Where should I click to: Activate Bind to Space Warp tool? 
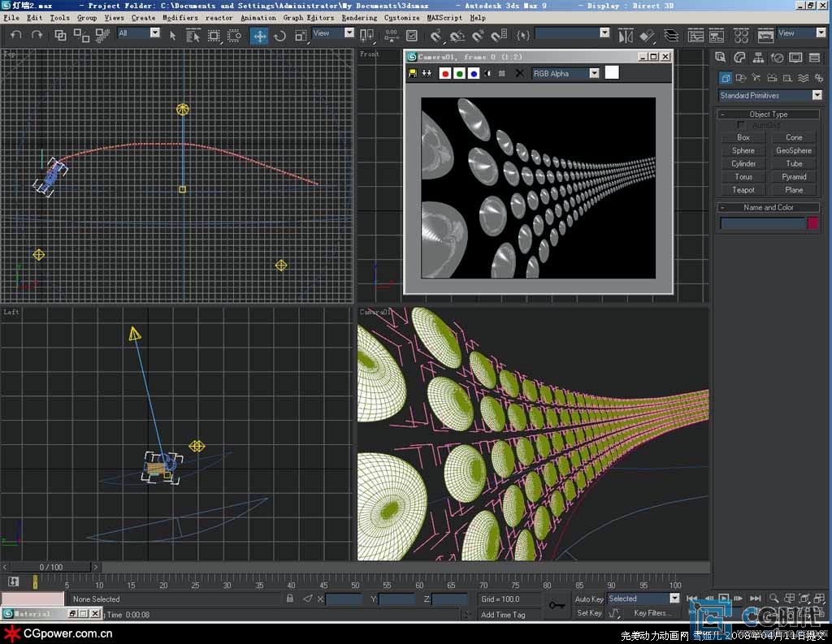point(102,36)
